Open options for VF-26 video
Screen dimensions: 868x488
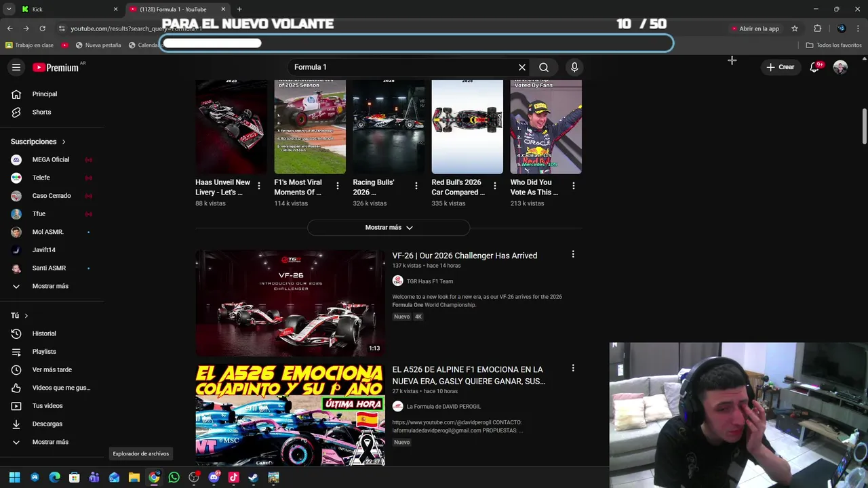573,254
